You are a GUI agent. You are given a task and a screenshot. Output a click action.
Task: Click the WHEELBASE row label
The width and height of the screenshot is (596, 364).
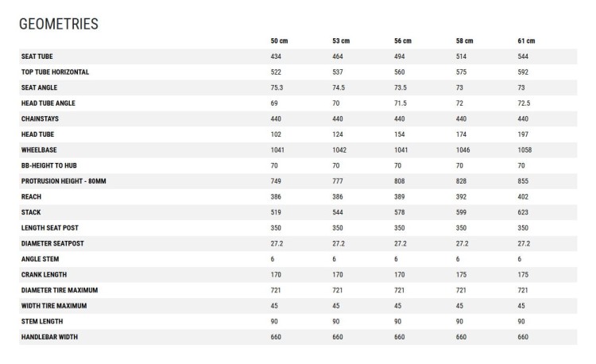39,149
